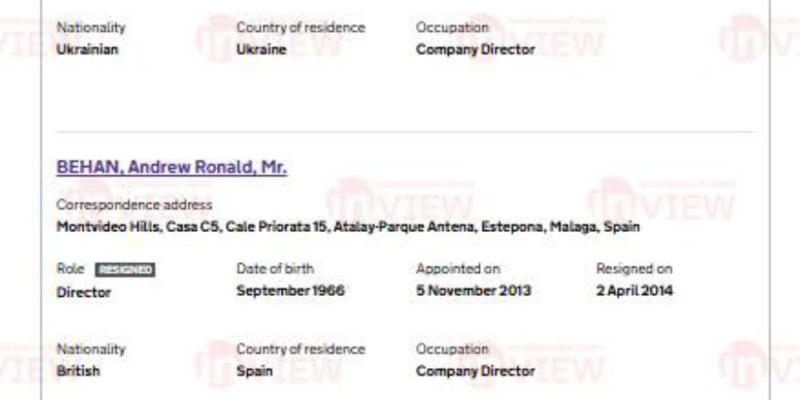Click the Ukraine country of residence value
Image resolution: width=800 pixels, height=400 pixels.
(x=262, y=49)
